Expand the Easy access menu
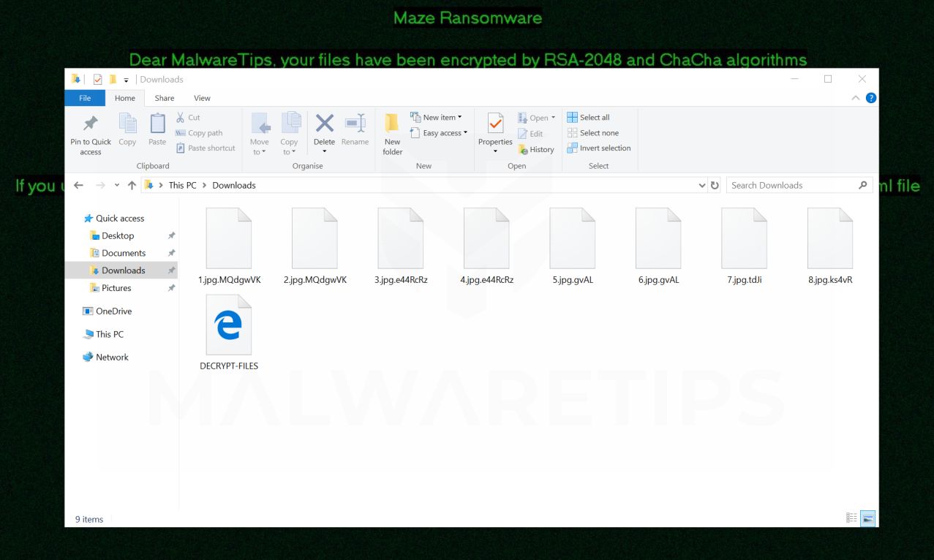 [x=439, y=133]
